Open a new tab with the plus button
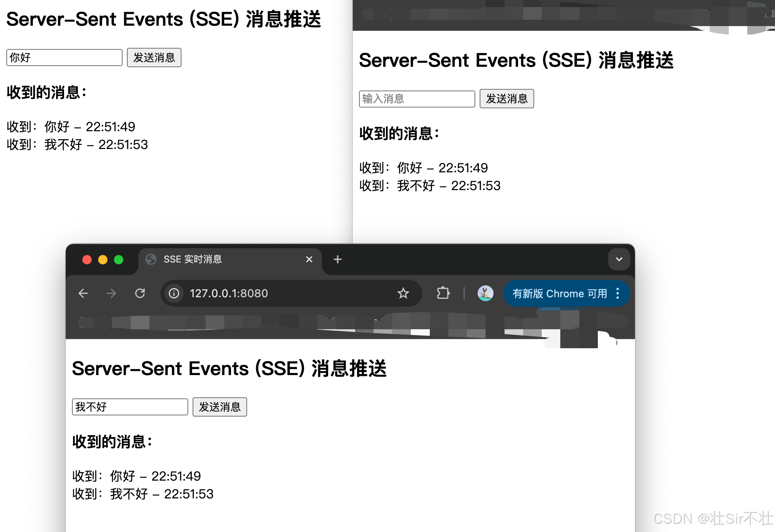Viewport: 775px width, 532px height. [337, 259]
